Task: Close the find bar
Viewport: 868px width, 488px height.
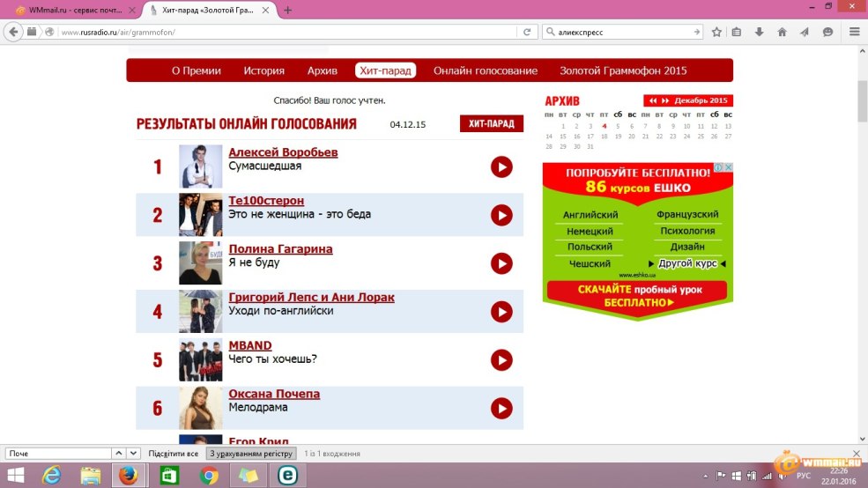Action: [x=857, y=453]
